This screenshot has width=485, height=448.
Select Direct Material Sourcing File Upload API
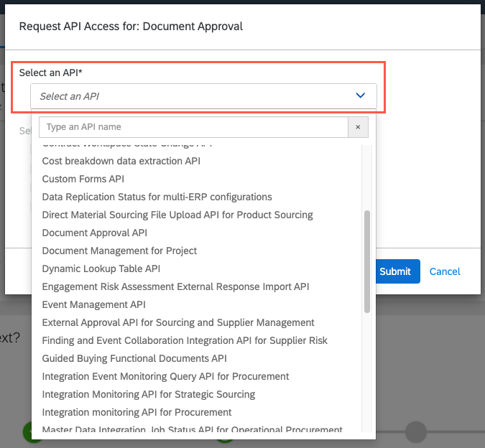point(177,215)
